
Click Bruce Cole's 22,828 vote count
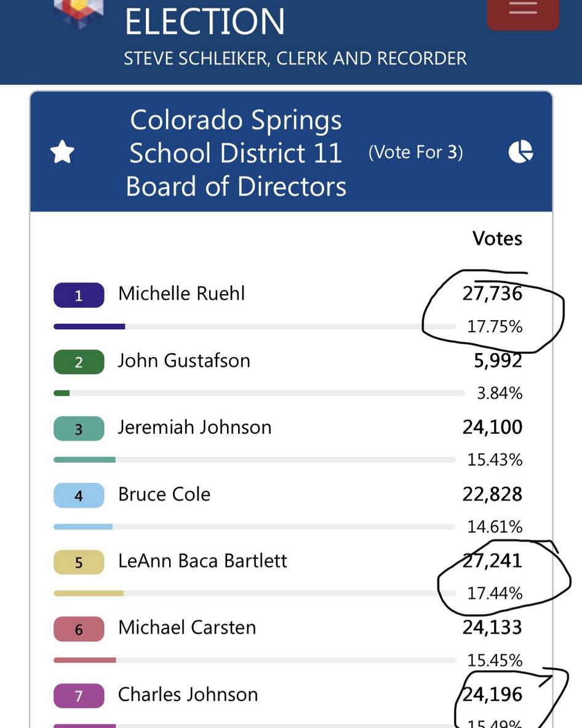[492, 494]
